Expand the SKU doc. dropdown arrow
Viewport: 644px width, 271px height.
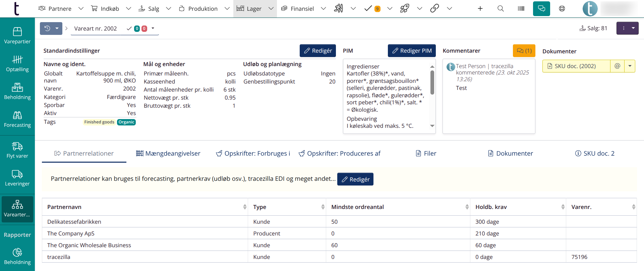point(630,66)
